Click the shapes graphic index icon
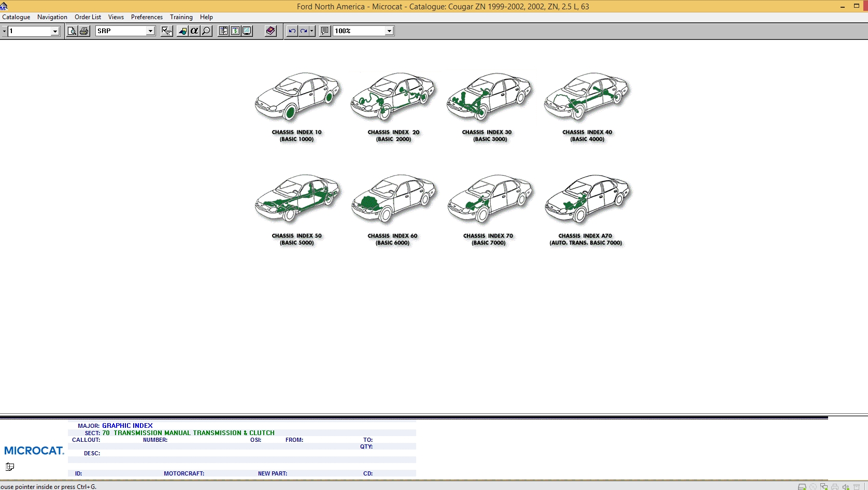The height and width of the screenshot is (490, 868). pos(182,31)
